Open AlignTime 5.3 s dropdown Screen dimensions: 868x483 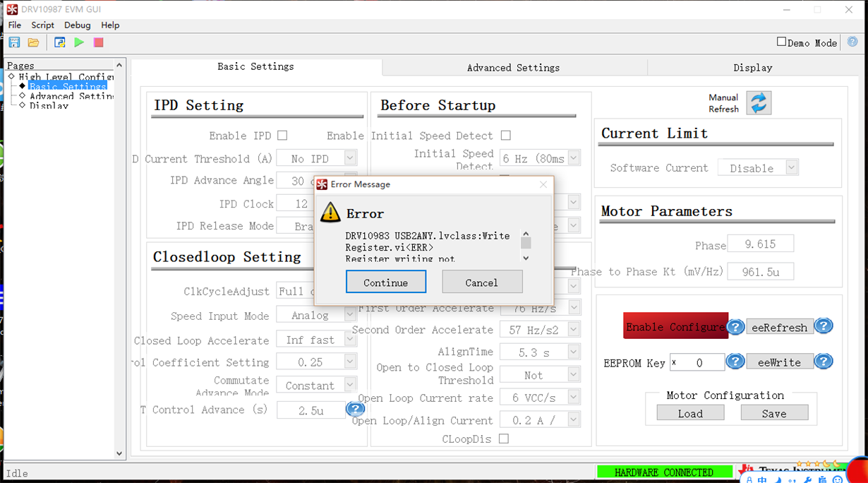tap(574, 352)
